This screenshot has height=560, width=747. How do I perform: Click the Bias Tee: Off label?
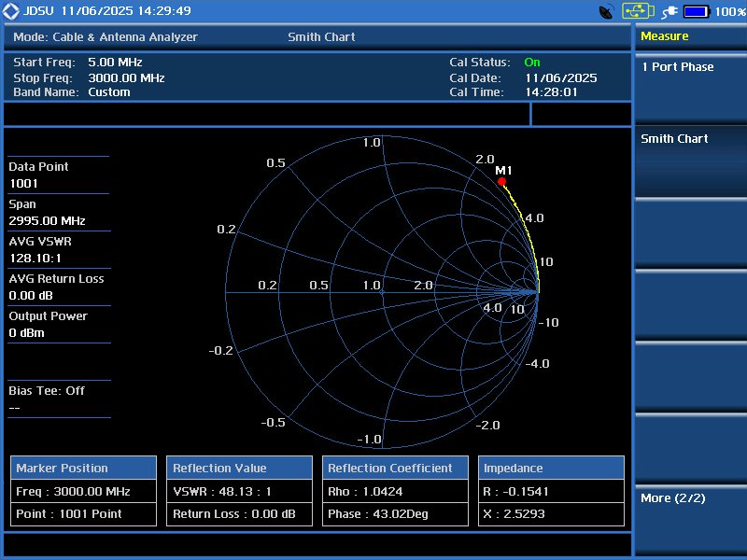click(x=47, y=391)
